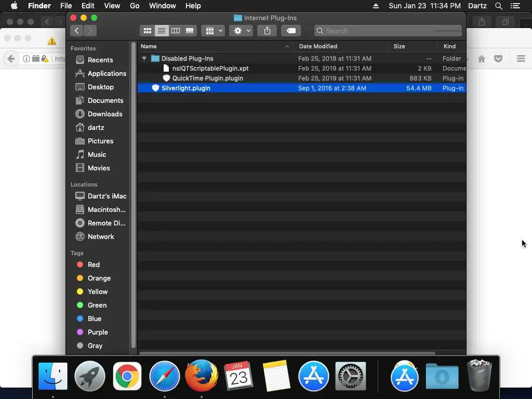Select Silverlight.plugin row
The image size is (532, 399).
[302, 88]
